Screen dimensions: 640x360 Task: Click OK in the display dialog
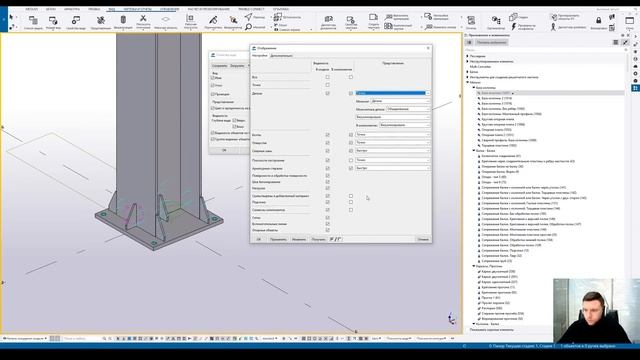[x=258, y=239]
